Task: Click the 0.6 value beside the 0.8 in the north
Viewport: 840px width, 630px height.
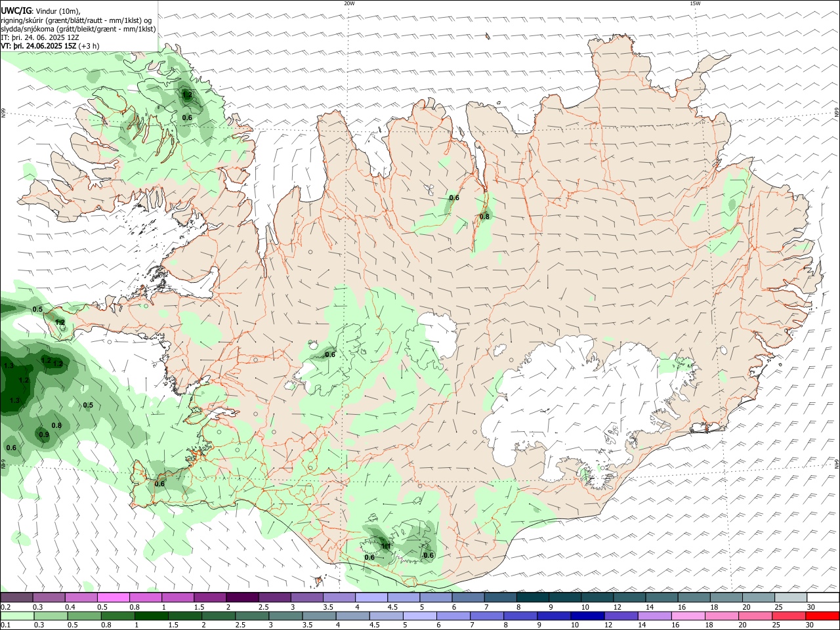Action: point(454,198)
